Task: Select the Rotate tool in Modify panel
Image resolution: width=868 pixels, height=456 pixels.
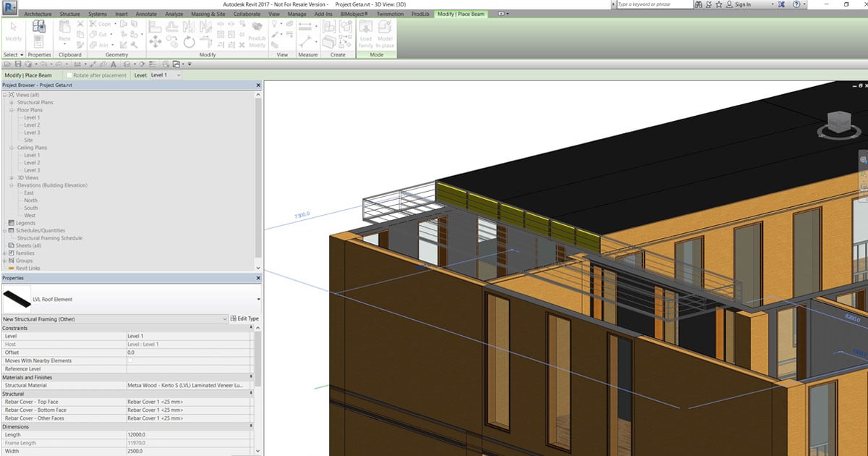Action: (x=190, y=41)
